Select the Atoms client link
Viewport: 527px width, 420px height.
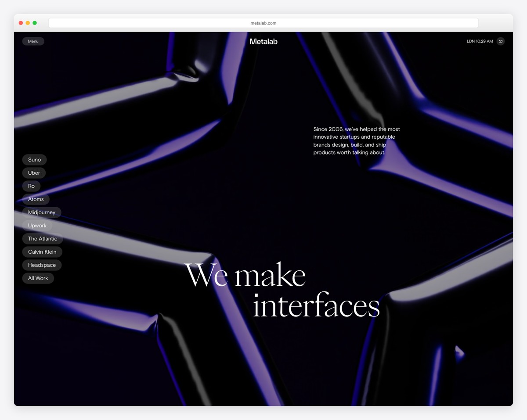36,199
